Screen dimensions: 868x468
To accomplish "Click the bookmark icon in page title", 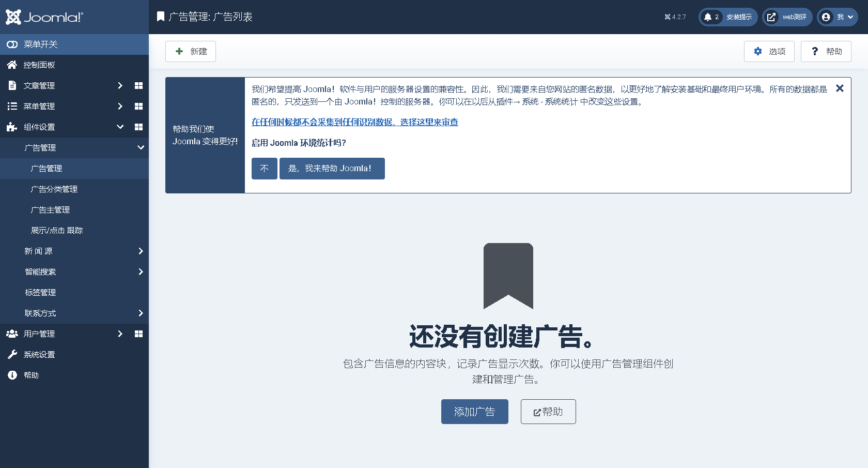I will point(161,17).
